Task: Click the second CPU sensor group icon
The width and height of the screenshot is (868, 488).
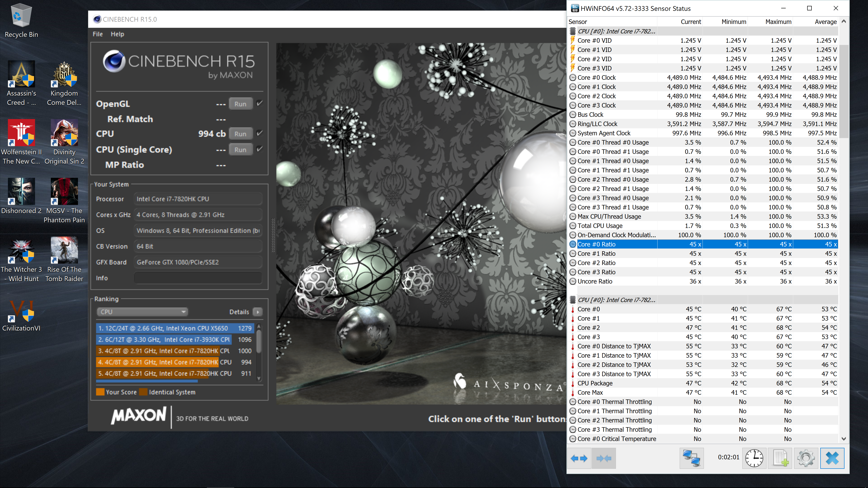Action: point(573,300)
